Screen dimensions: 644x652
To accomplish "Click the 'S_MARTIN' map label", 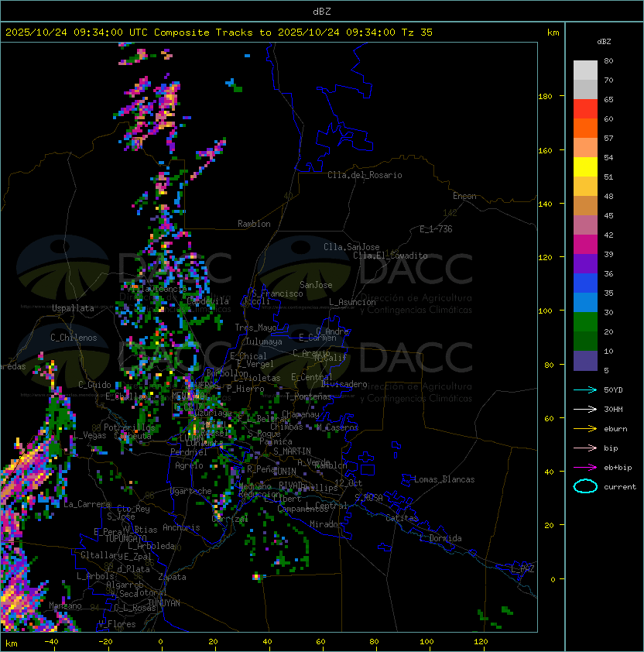I will click(292, 451).
